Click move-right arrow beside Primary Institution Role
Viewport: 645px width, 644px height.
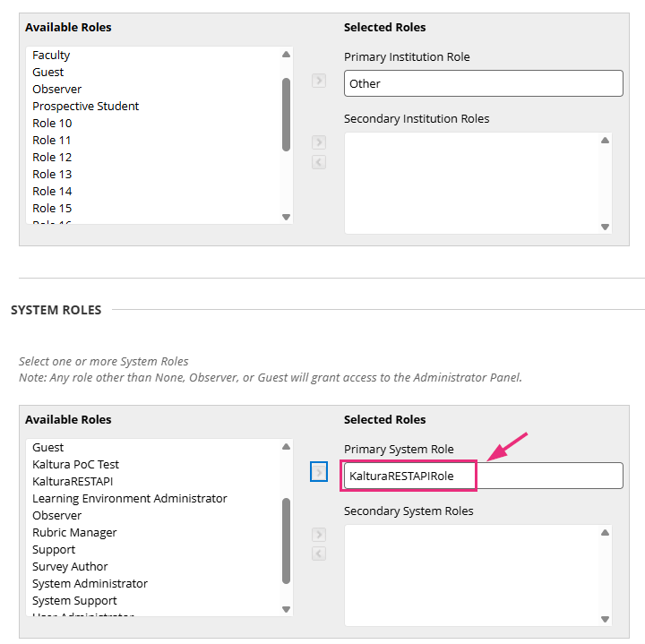[319, 82]
